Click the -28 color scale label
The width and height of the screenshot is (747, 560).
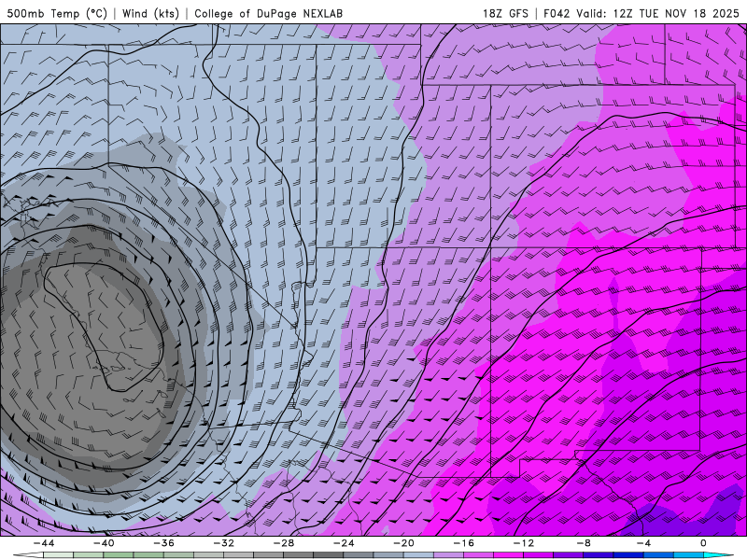[284, 543]
